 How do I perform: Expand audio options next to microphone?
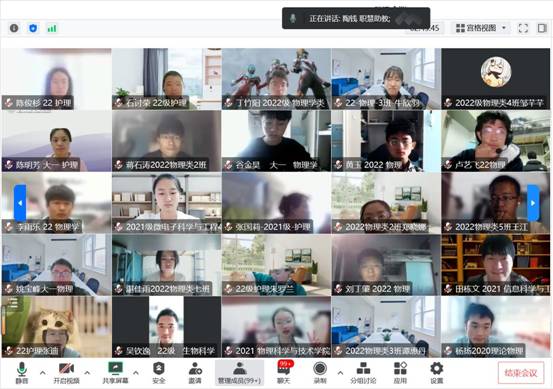coord(43,372)
